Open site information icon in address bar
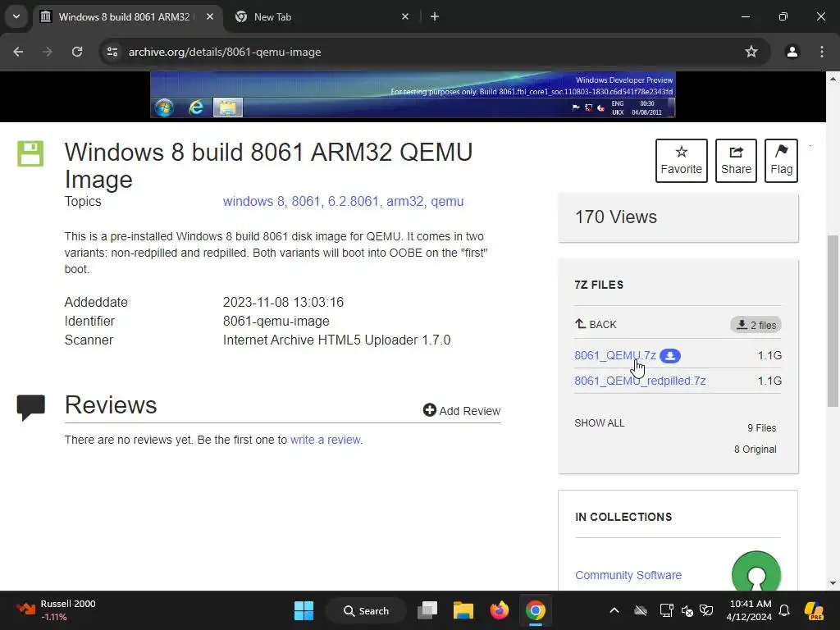The image size is (840, 630). [112, 52]
